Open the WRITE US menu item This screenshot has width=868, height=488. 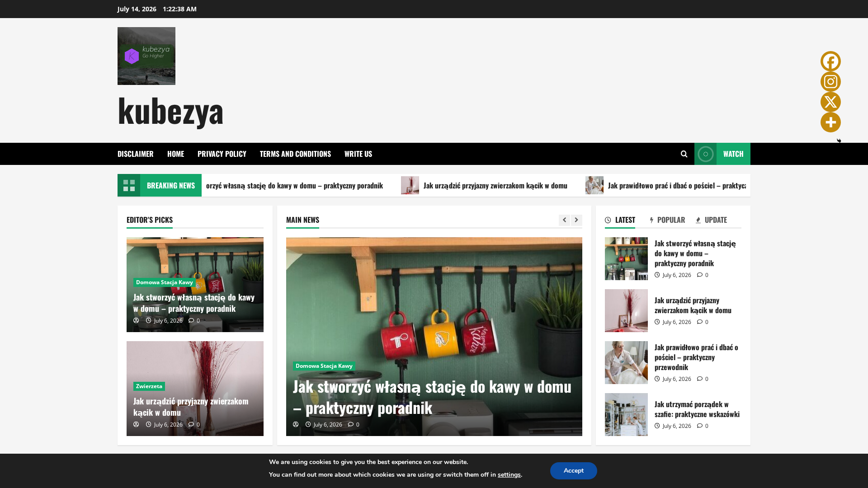pyautogui.click(x=358, y=154)
